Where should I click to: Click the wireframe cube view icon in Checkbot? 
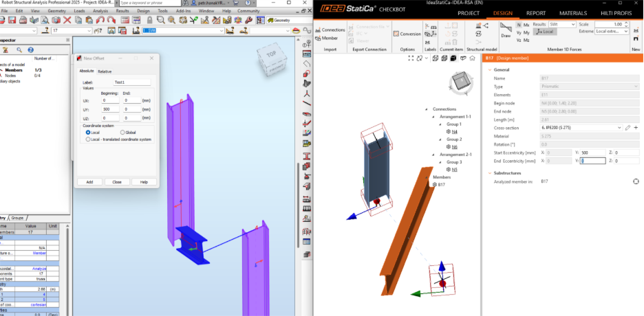[435, 58]
